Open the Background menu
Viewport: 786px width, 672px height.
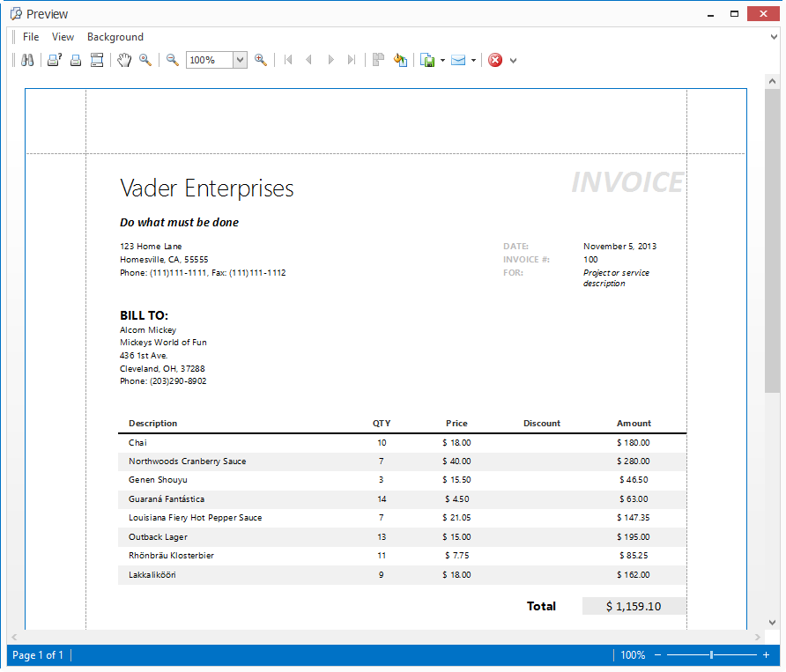pyautogui.click(x=115, y=37)
